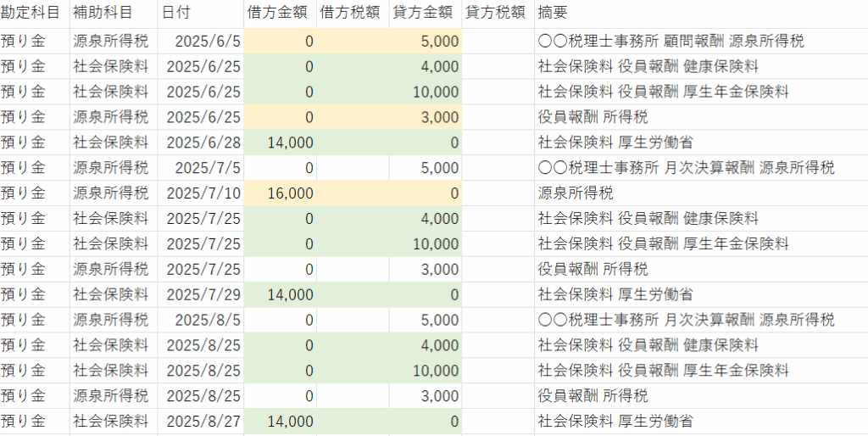The image size is (868, 436).
Task: Select the 借方金額 column header
Action: (x=277, y=13)
